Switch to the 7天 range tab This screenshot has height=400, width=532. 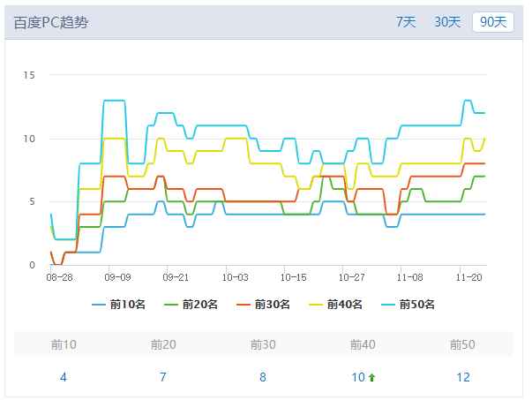click(x=406, y=22)
